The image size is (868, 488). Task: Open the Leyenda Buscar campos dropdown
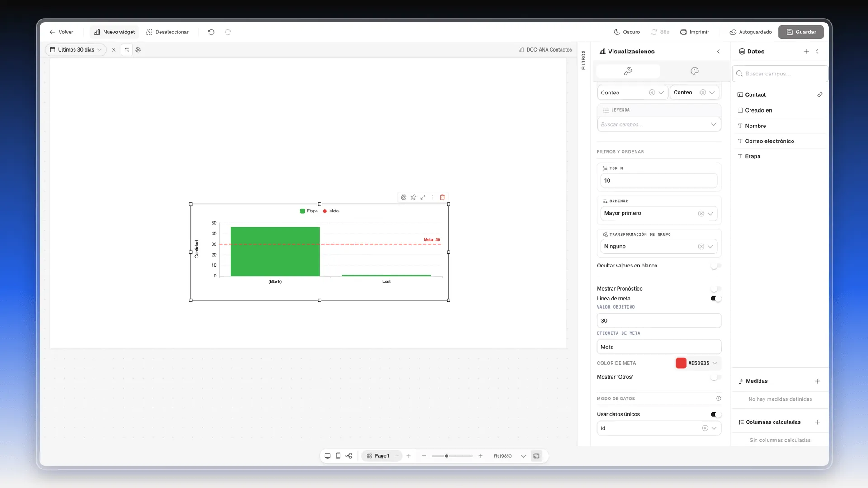point(659,124)
